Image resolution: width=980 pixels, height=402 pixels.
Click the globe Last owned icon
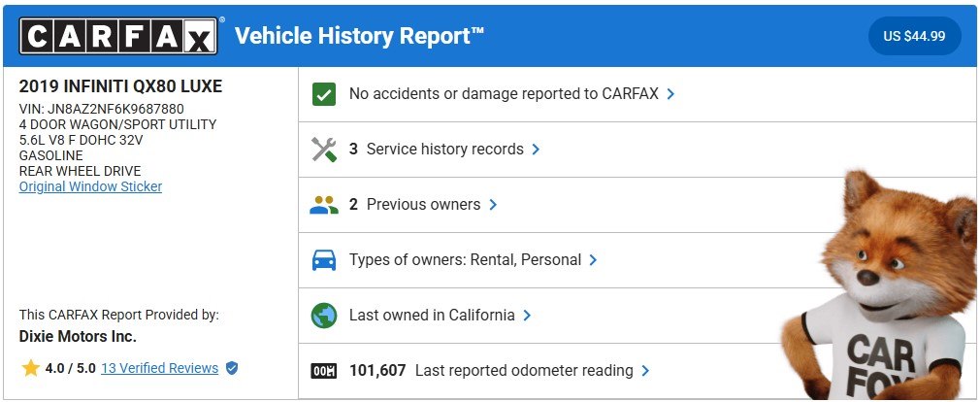coord(324,316)
